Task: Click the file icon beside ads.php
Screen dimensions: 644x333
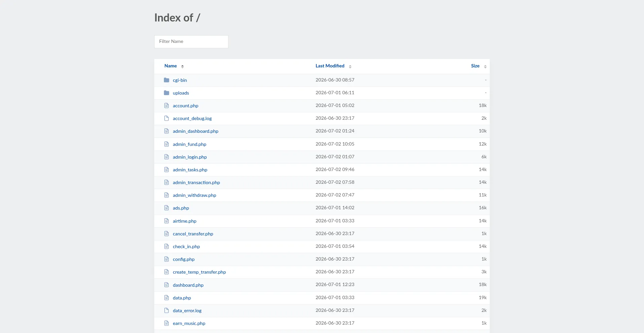Action: pyautogui.click(x=166, y=208)
